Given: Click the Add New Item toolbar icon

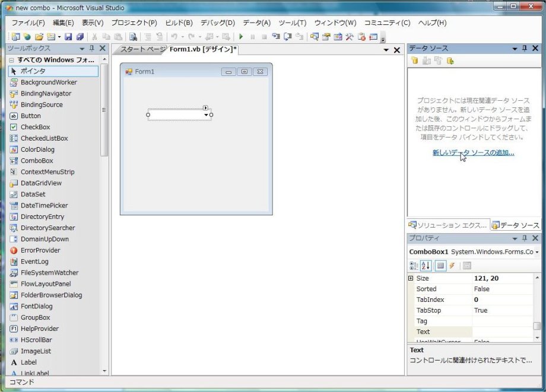Looking at the screenshot, I should (51, 37).
